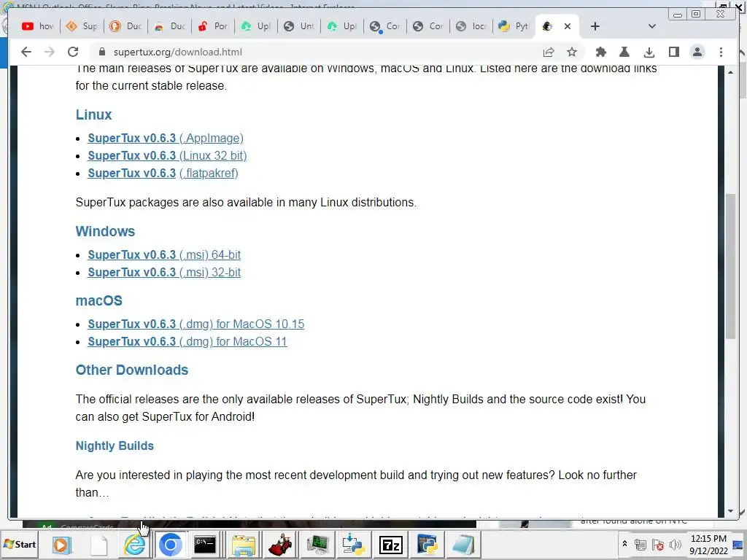Expand the tab search chevron
Viewport: 747px width, 560px height.
652,26
